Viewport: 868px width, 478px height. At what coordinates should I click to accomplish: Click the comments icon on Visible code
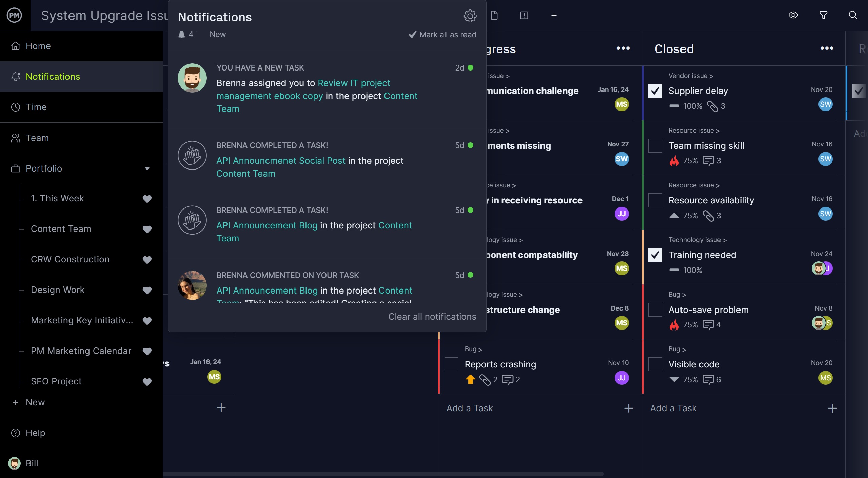click(x=708, y=380)
